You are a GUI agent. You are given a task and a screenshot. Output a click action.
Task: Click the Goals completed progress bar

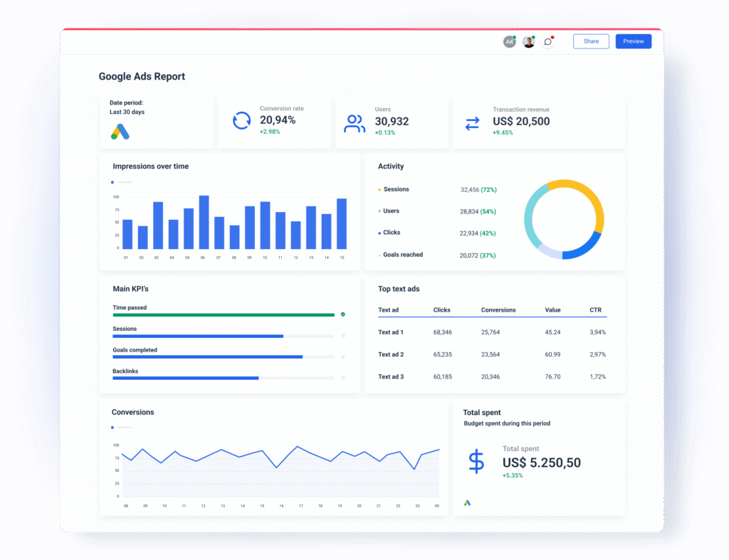click(223, 357)
